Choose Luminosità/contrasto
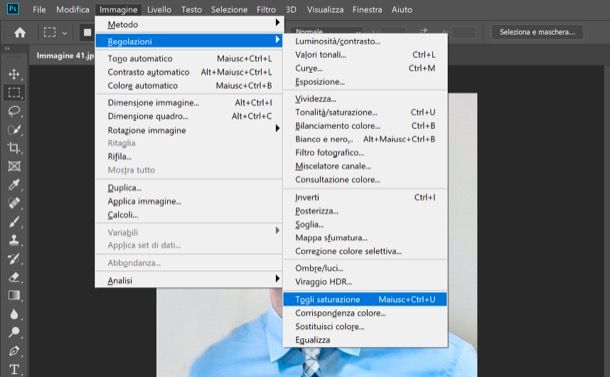The image size is (610, 377). 365,41
